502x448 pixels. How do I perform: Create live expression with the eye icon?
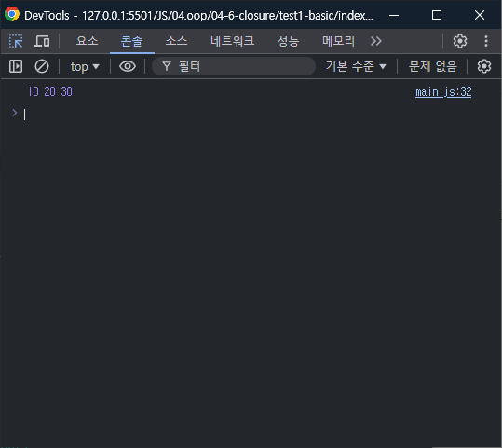[x=128, y=67]
